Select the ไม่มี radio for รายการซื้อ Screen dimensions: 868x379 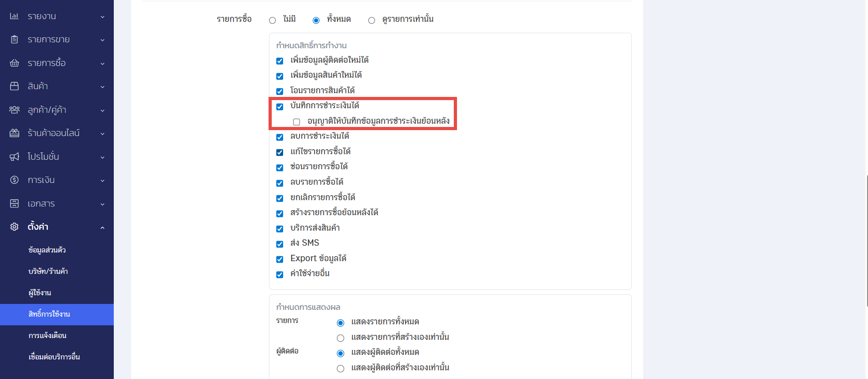(x=272, y=20)
